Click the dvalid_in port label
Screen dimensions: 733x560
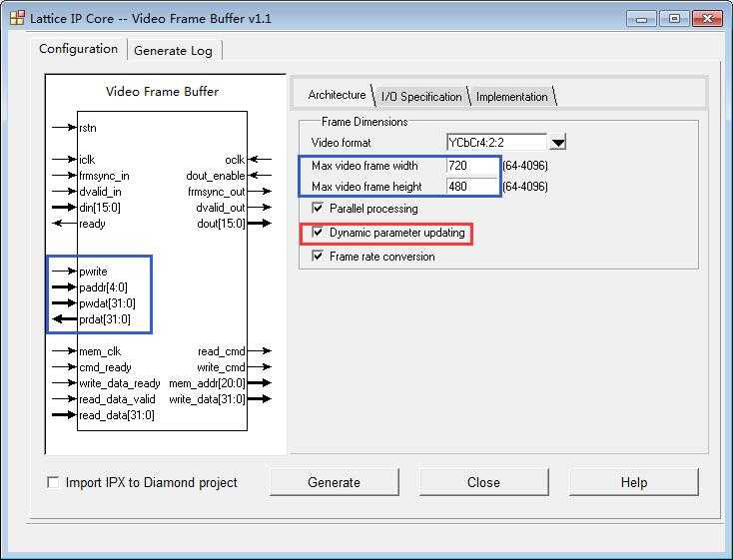click(100, 192)
